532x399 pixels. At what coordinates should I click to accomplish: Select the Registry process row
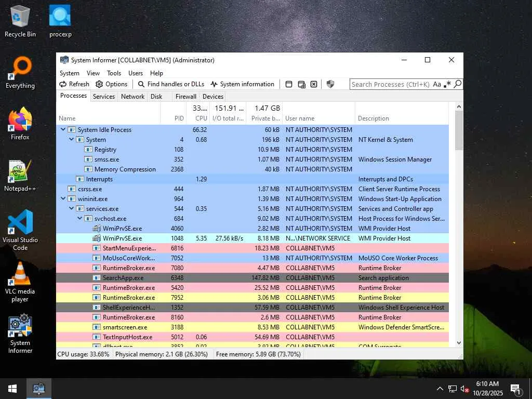click(x=252, y=149)
